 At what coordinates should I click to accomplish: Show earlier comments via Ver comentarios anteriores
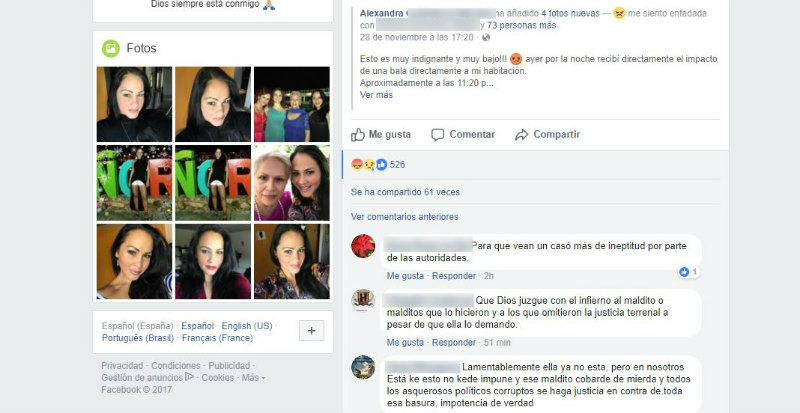click(x=405, y=216)
